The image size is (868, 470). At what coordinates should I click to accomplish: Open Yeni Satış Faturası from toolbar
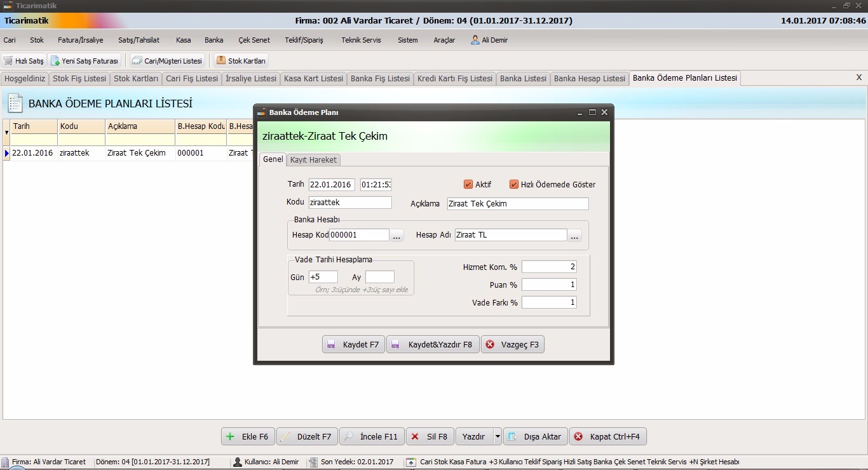coord(85,61)
